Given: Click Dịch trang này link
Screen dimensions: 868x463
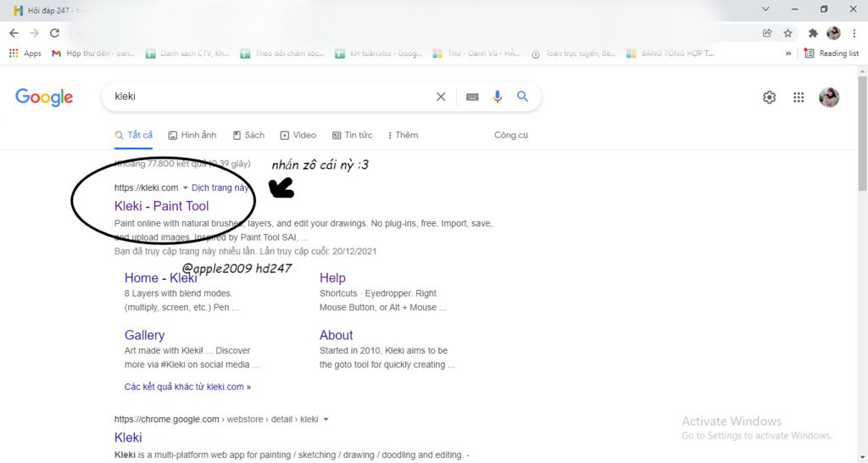Looking at the screenshot, I should tap(220, 187).
